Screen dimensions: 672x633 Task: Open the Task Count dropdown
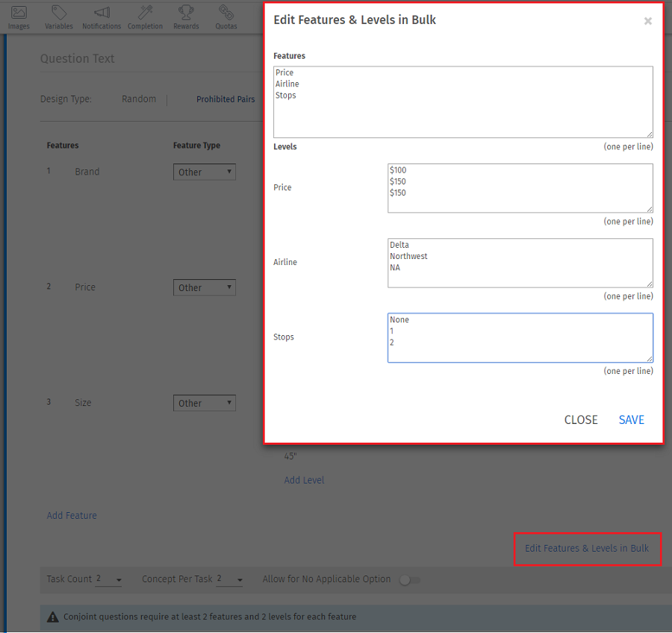[x=109, y=579]
